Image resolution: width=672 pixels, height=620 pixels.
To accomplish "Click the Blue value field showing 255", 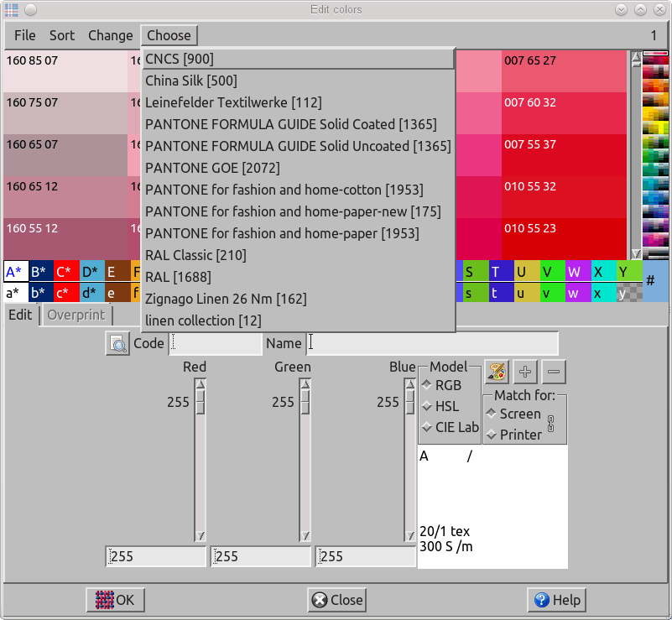I will click(x=366, y=556).
